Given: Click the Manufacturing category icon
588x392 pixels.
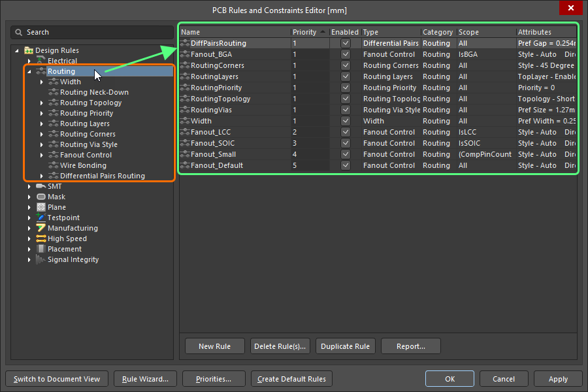Looking at the screenshot, I should 41,228.
